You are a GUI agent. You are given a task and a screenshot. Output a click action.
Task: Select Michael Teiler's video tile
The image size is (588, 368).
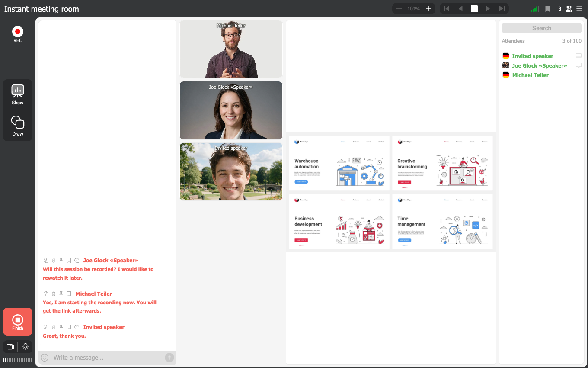click(231, 49)
